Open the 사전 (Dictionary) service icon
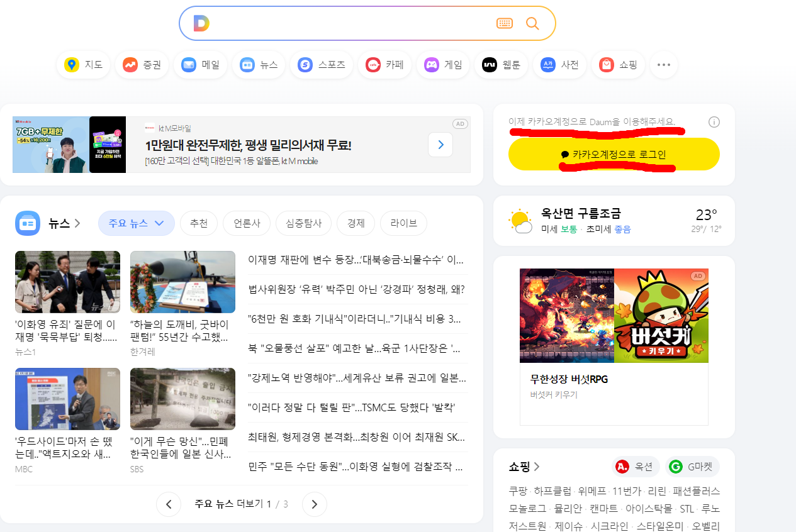Screen dimensions: 796x532 click(x=559, y=64)
